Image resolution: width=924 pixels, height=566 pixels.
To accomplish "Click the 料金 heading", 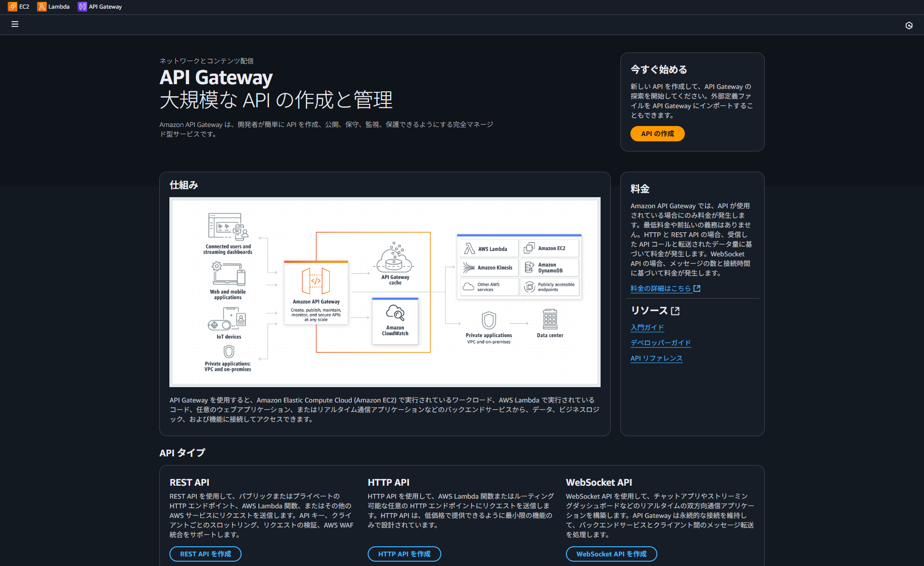I will tap(640, 189).
